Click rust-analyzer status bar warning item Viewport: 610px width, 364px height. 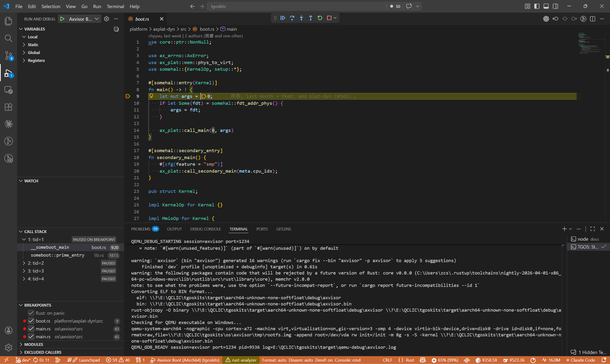[241, 360]
